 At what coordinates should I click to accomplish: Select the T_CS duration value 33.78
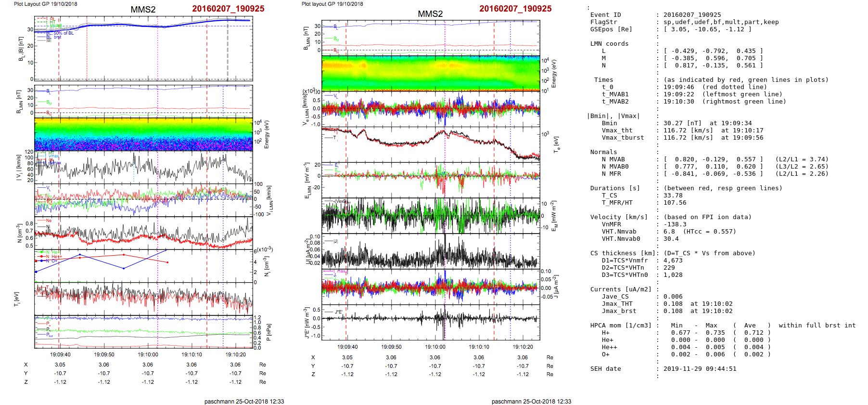pos(673,196)
